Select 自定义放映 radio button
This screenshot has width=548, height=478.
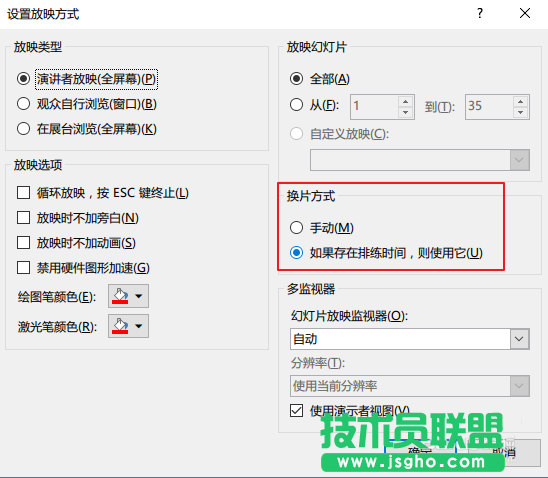click(x=296, y=134)
